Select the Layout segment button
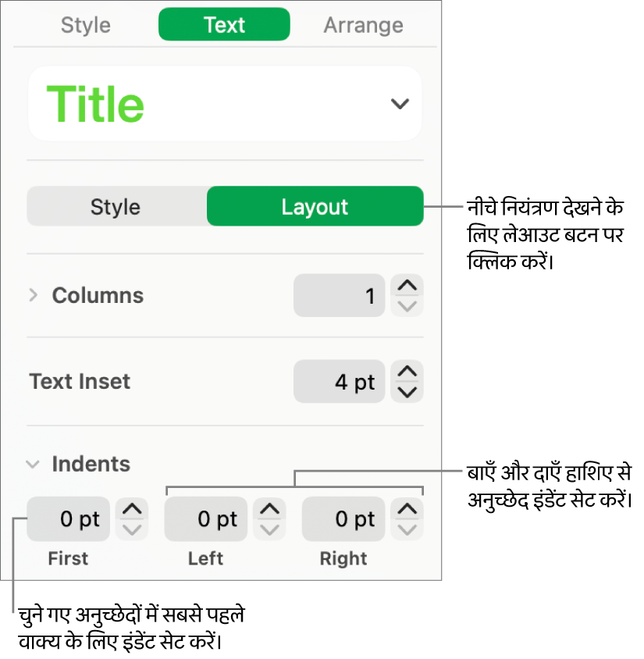The width and height of the screenshot is (644, 659). (x=315, y=207)
